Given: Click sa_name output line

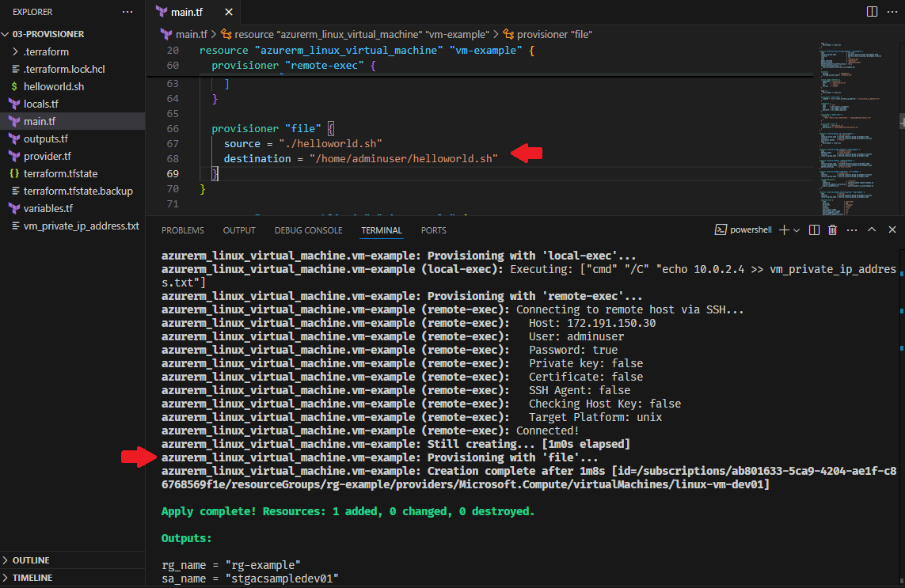Looking at the screenshot, I should coord(250,579).
